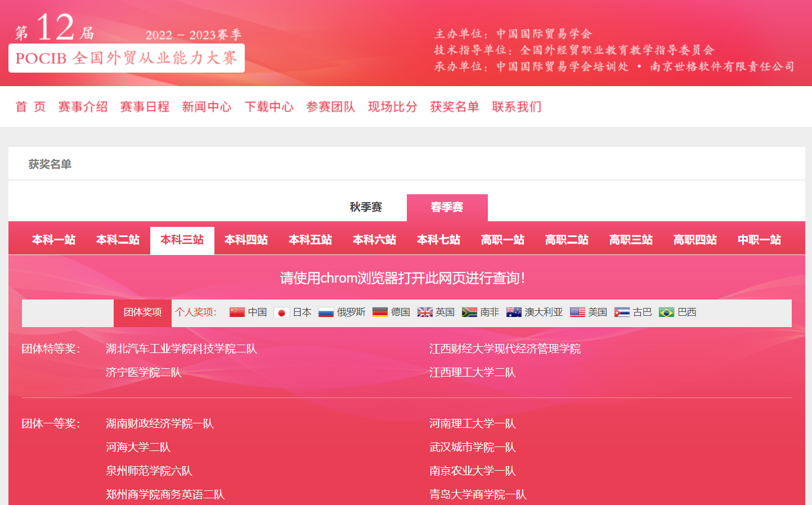The image size is (812, 505).
Task: Open the 赛事介绍 menu item
Action: (x=83, y=106)
